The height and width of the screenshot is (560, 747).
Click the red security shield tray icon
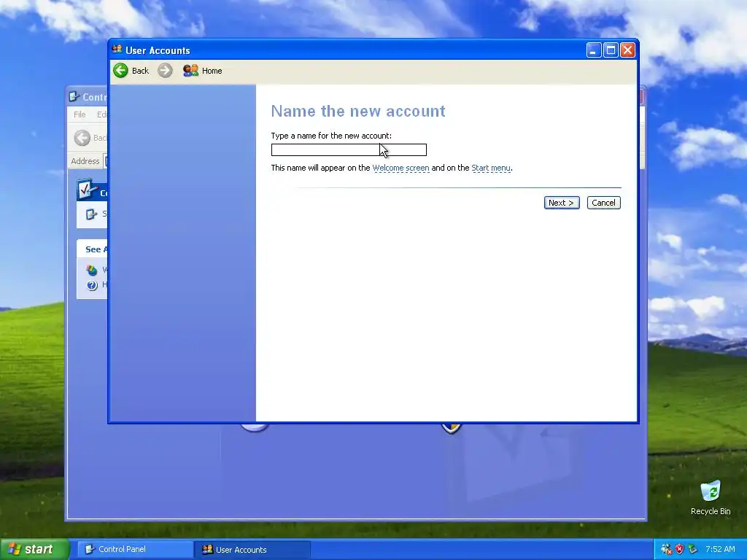pyautogui.click(x=680, y=549)
